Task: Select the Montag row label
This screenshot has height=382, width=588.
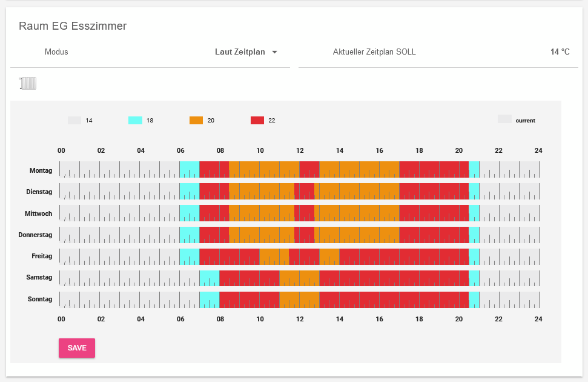Action: 41,170
